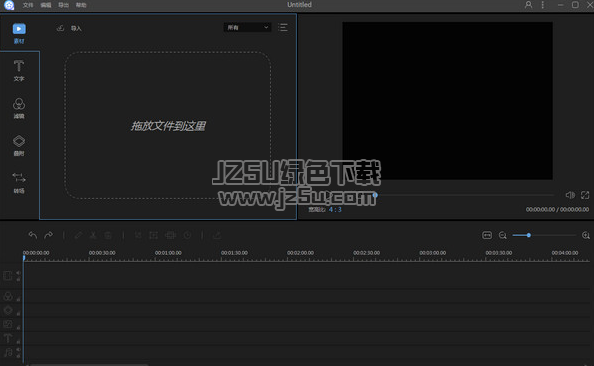The width and height of the screenshot is (594, 366).
Task: Click ruler at 00:02:30.00 mark
Action: click(354, 259)
